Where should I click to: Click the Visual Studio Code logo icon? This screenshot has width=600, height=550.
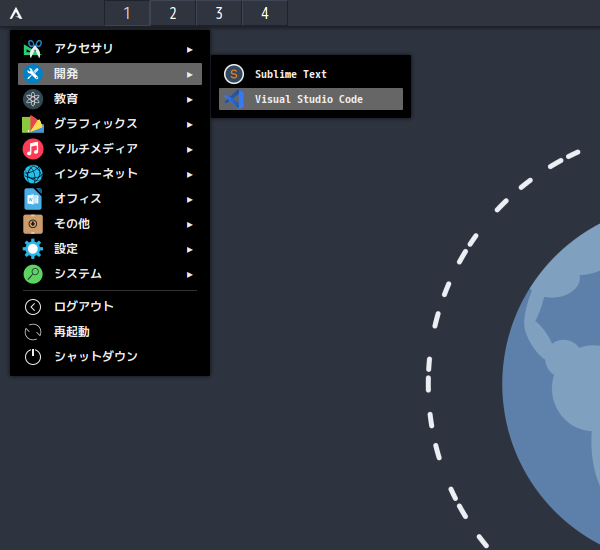pyautogui.click(x=234, y=99)
